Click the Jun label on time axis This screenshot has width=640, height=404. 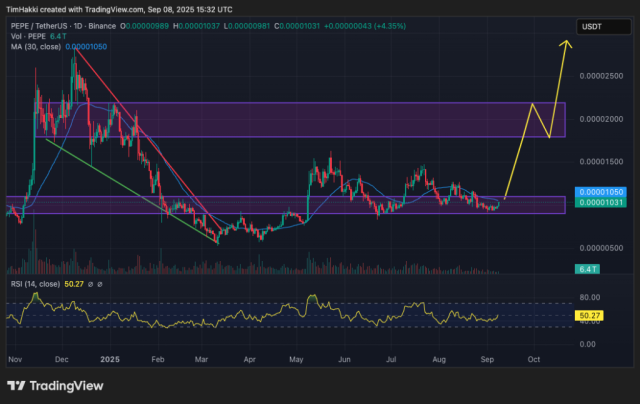pos(344,360)
